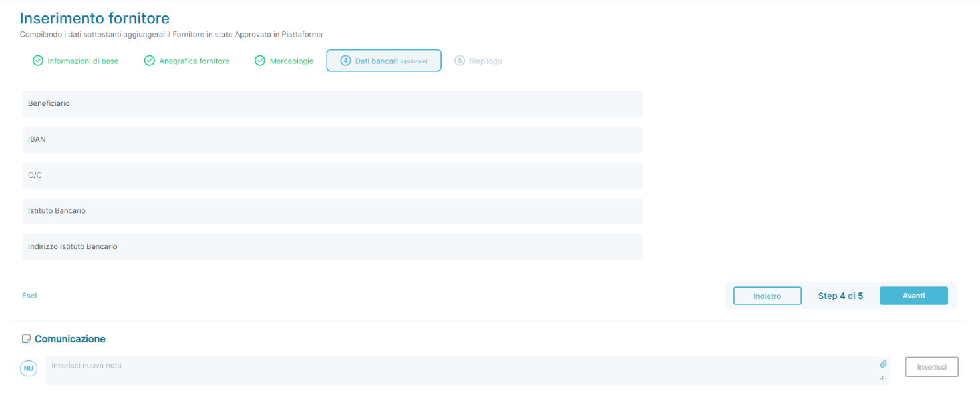Go back with the Indietro button

(767, 296)
